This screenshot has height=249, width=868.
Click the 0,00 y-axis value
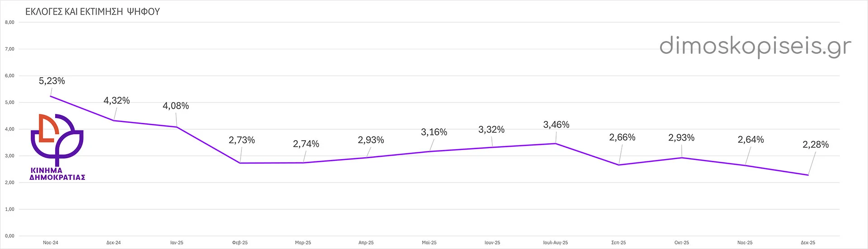[9, 236]
